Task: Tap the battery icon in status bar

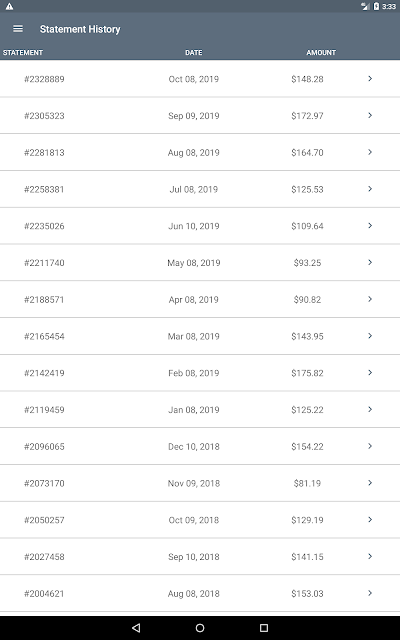Action: click(376, 6)
